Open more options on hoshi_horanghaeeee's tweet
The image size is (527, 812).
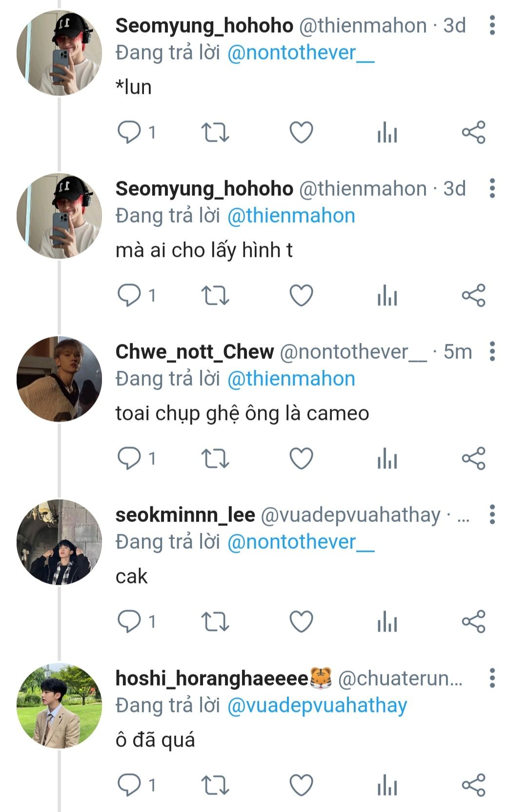tap(492, 678)
